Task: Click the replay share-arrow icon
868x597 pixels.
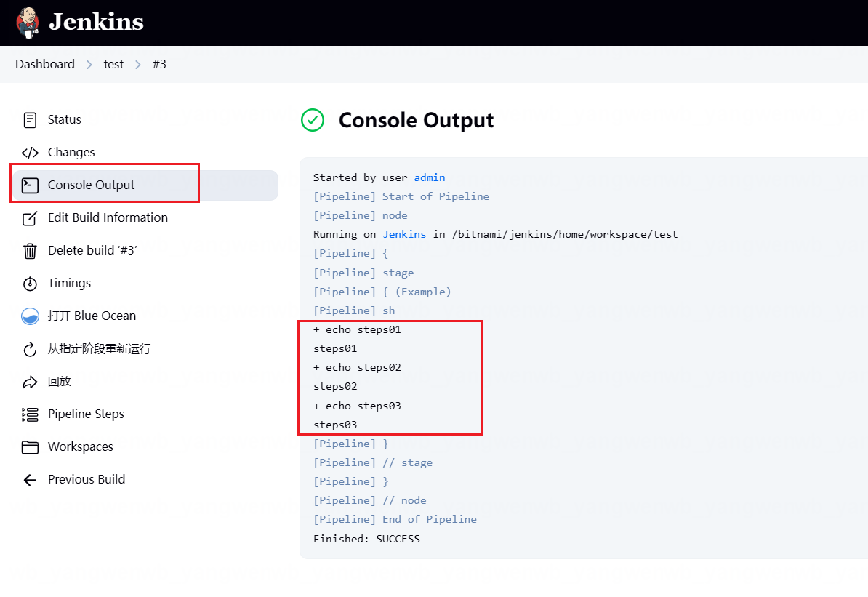Action: [x=30, y=382]
